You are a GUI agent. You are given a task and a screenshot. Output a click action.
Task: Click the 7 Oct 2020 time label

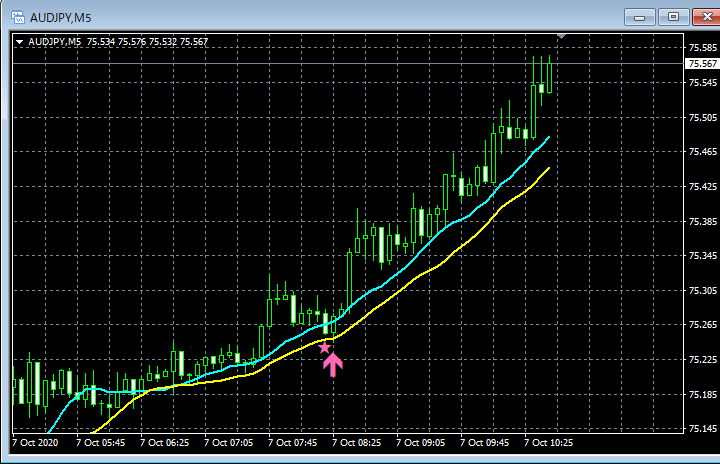click(35, 443)
